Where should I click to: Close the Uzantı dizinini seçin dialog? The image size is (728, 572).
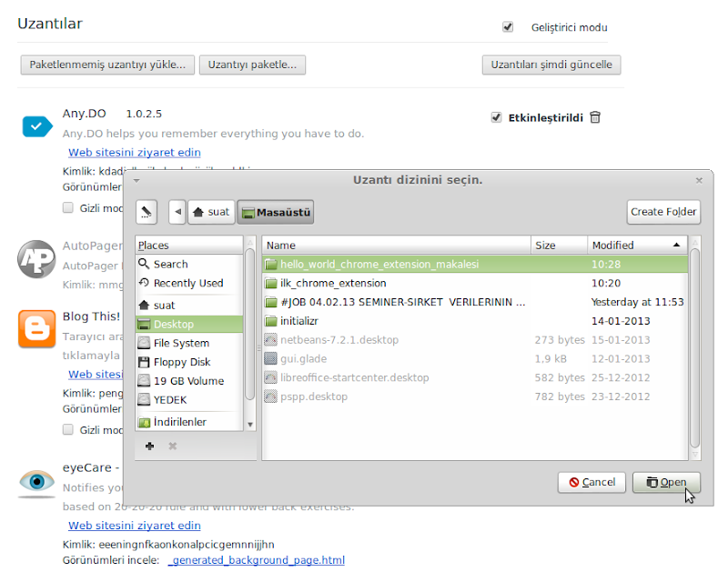coord(699,180)
